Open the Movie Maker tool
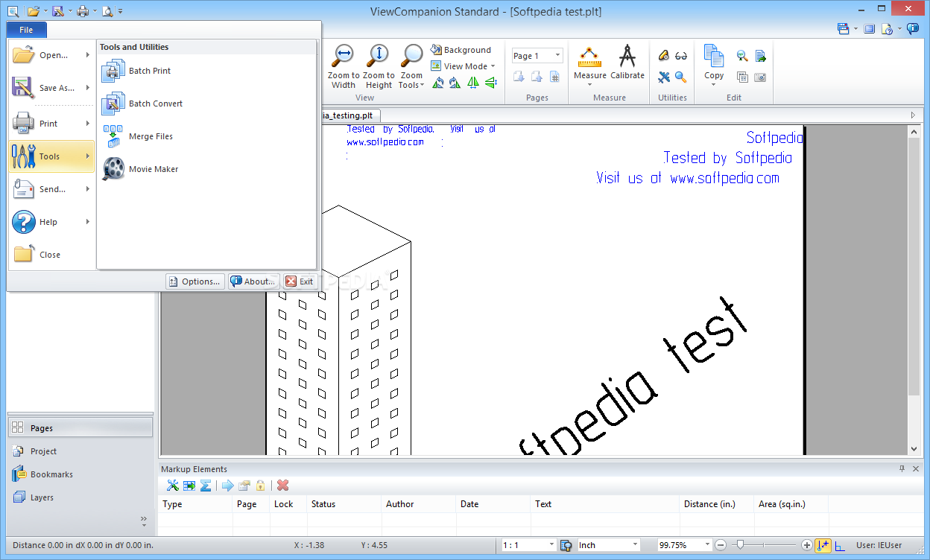Image resolution: width=930 pixels, height=560 pixels. tap(140, 169)
